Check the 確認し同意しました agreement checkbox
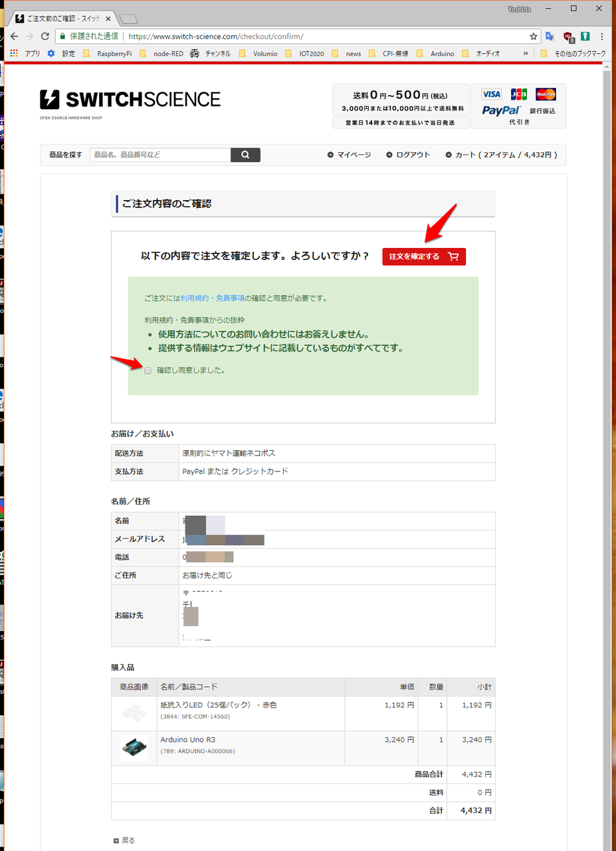Image resolution: width=616 pixels, height=851 pixels. (148, 370)
